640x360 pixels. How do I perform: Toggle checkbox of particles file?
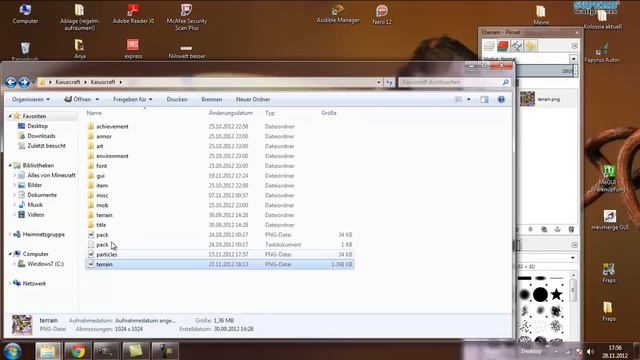(x=91, y=254)
